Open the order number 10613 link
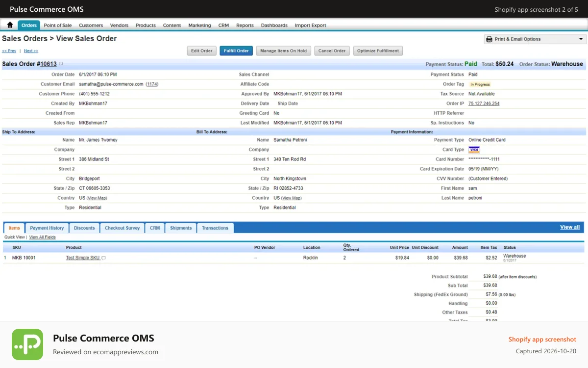 [x=49, y=64]
